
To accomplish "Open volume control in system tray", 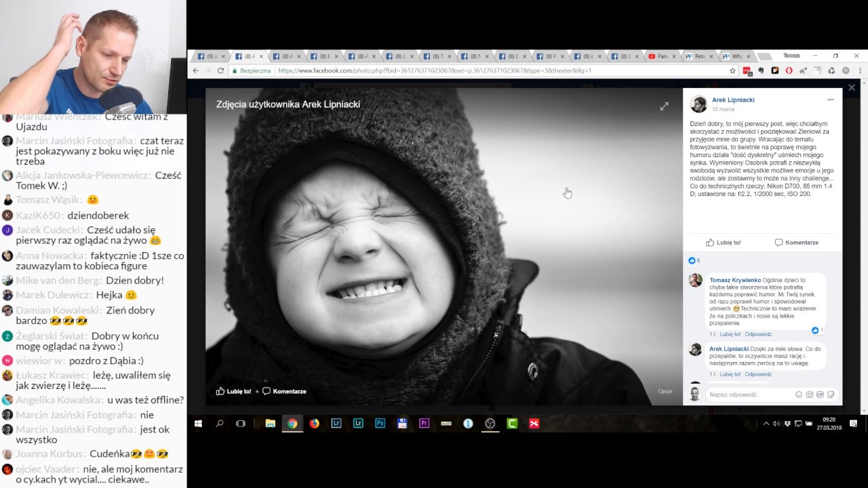I will 776,424.
